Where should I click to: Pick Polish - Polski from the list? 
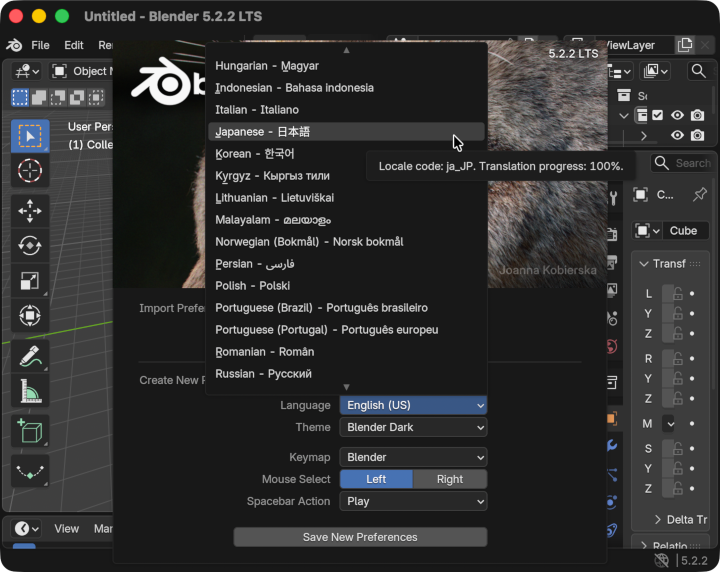tap(347, 286)
